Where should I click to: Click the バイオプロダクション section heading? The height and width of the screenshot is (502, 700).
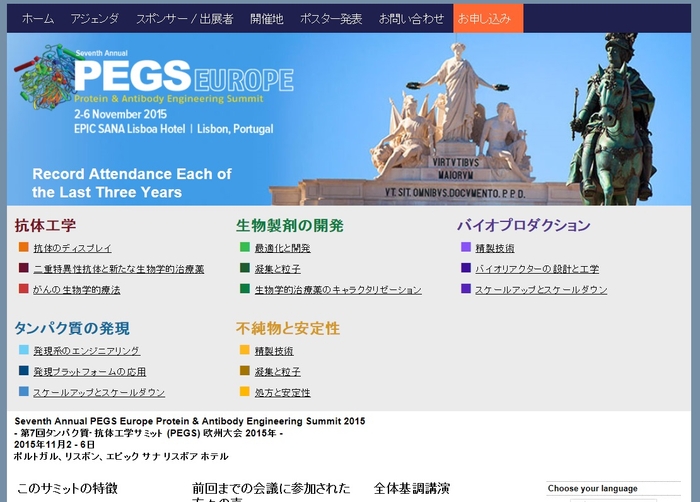click(524, 226)
